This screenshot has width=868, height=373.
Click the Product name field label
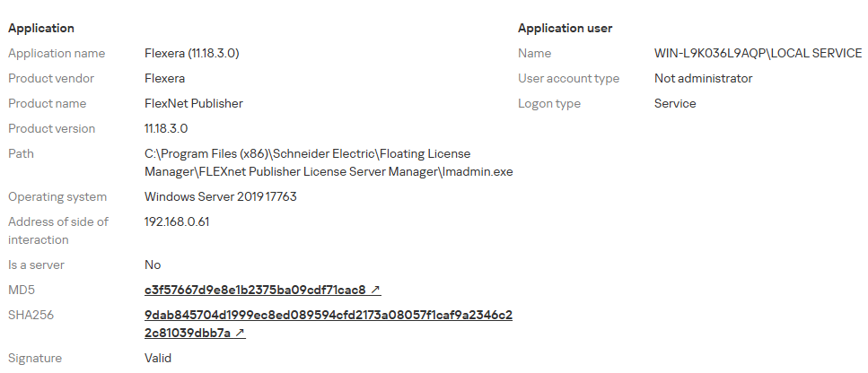pos(47,104)
